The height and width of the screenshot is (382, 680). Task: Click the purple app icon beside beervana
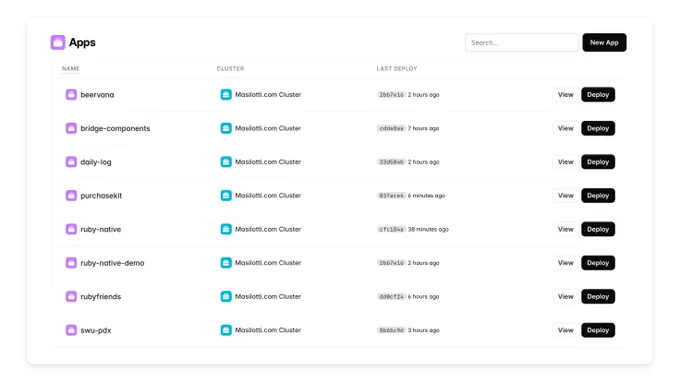tap(71, 95)
